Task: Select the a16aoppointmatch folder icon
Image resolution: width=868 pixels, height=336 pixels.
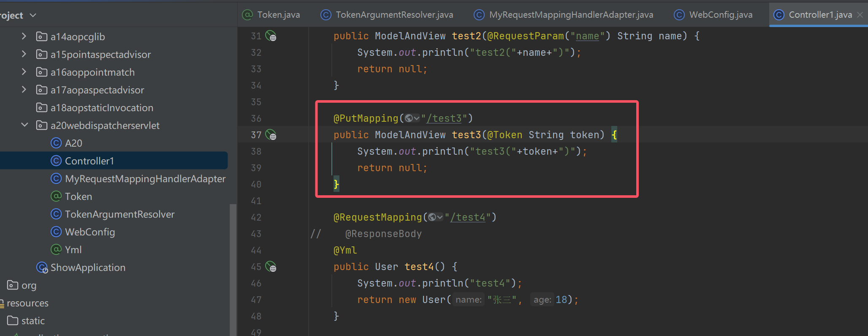Action: [x=41, y=72]
